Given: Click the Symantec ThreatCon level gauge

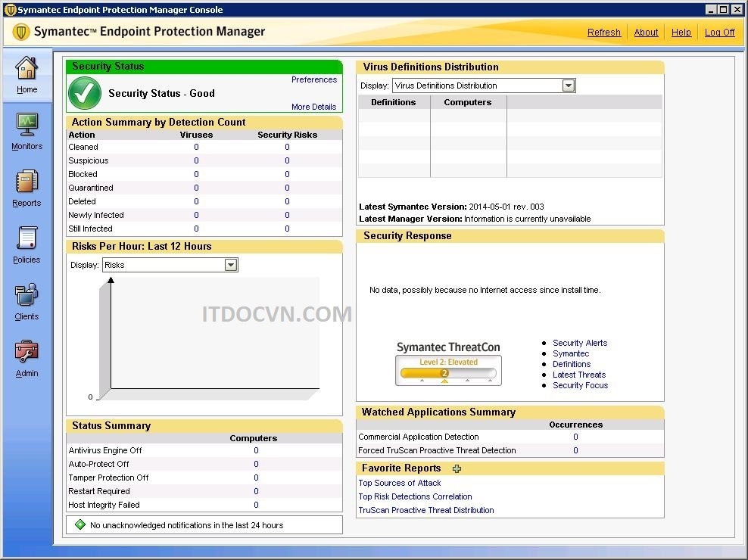Looking at the screenshot, I should pyautogui.click(x=448, y=370).
